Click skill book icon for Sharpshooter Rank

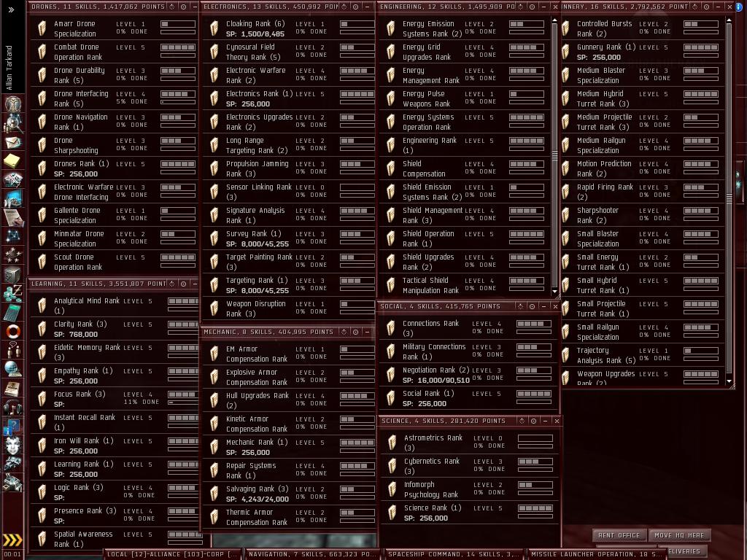[565, 215]
